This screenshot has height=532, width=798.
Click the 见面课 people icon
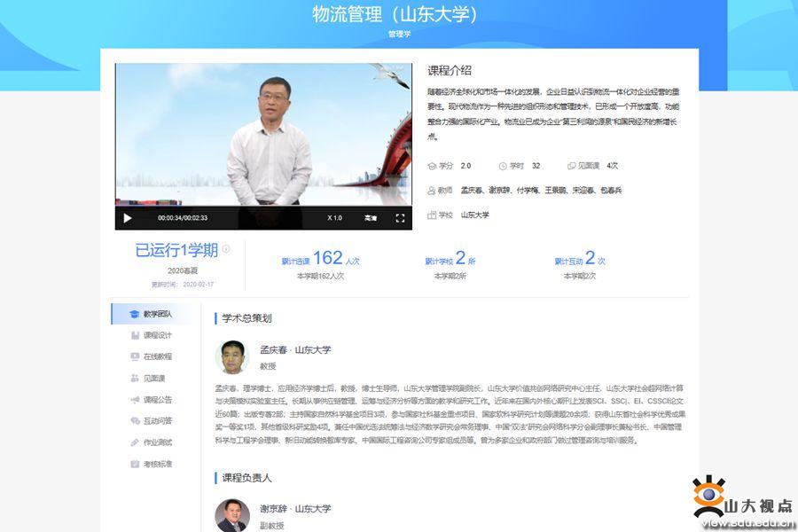pos(135,378)
